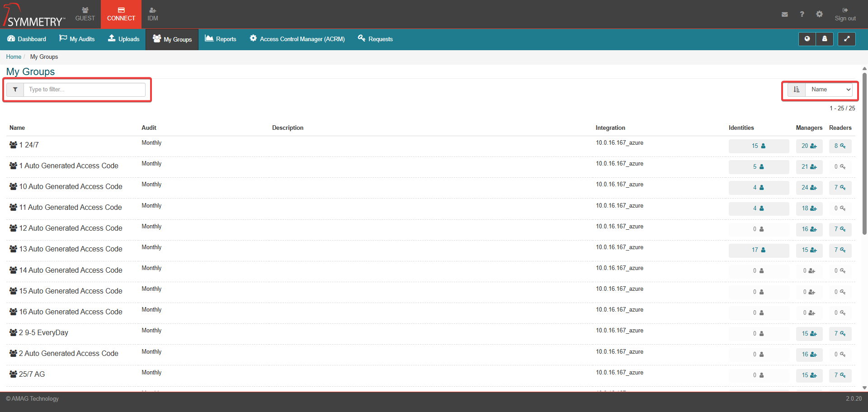Switch to the IDM module
The width and height of the screenshot is (868, 412).
[153, 14]
